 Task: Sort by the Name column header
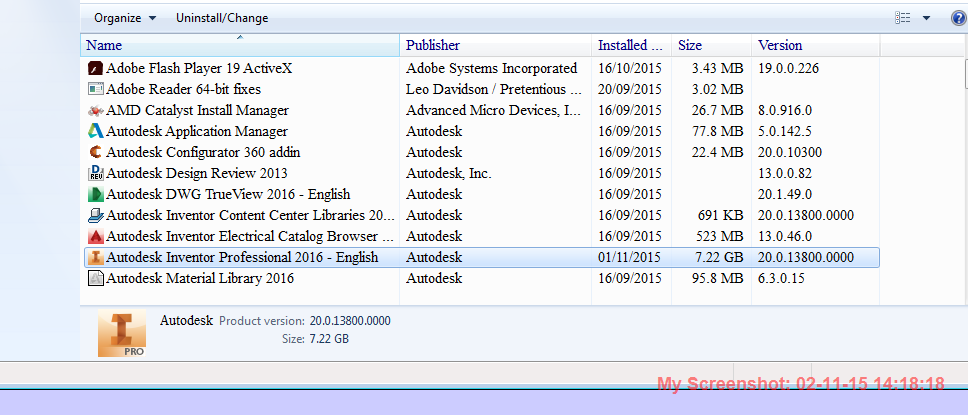pos(240,45)
